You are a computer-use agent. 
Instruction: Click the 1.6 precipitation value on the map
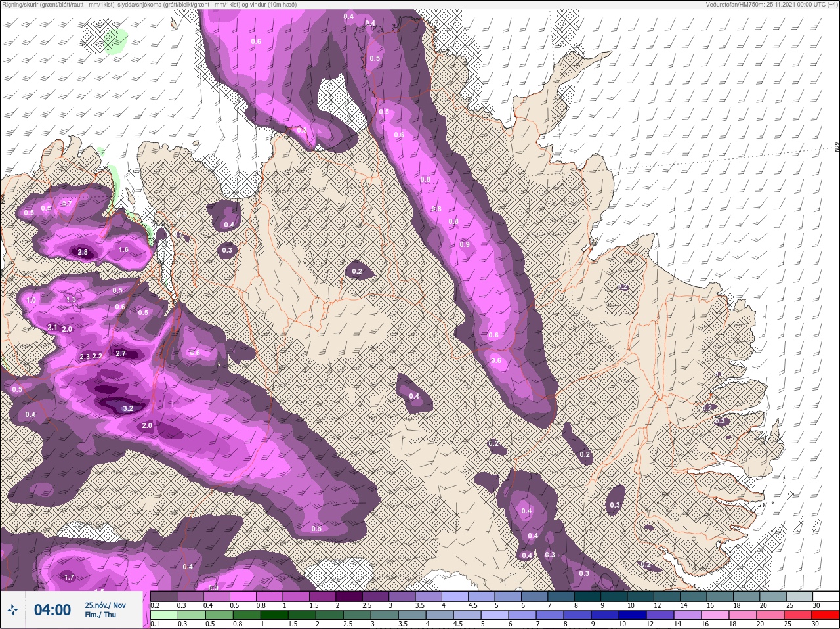click(x=123, y=249)
